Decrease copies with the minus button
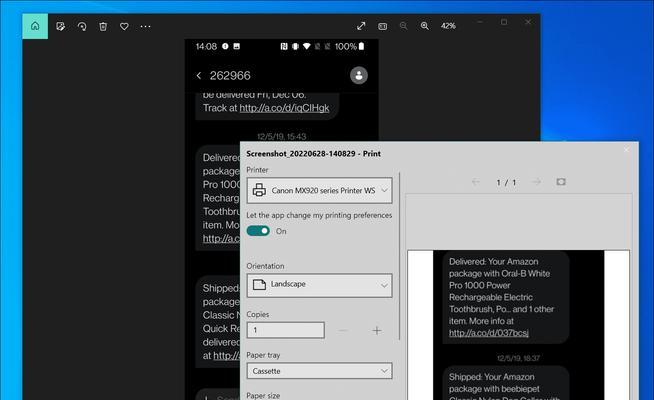This screenshot has height=400, width=654. 343,331
